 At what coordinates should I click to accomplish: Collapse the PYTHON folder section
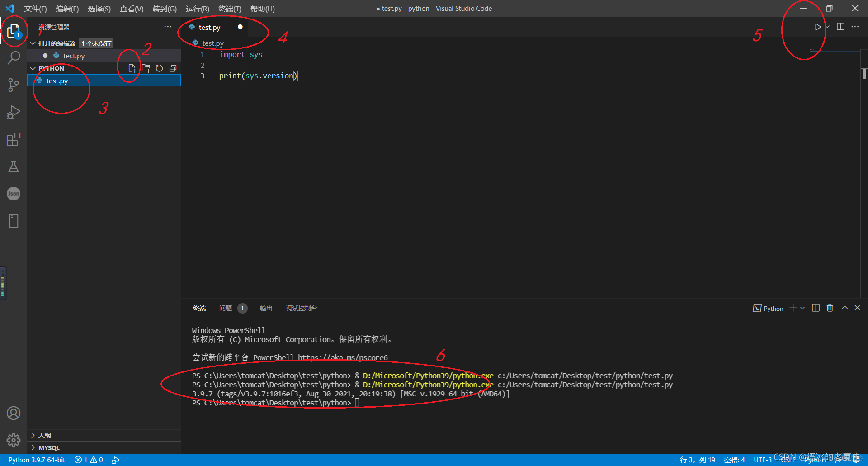coord(33,68)
